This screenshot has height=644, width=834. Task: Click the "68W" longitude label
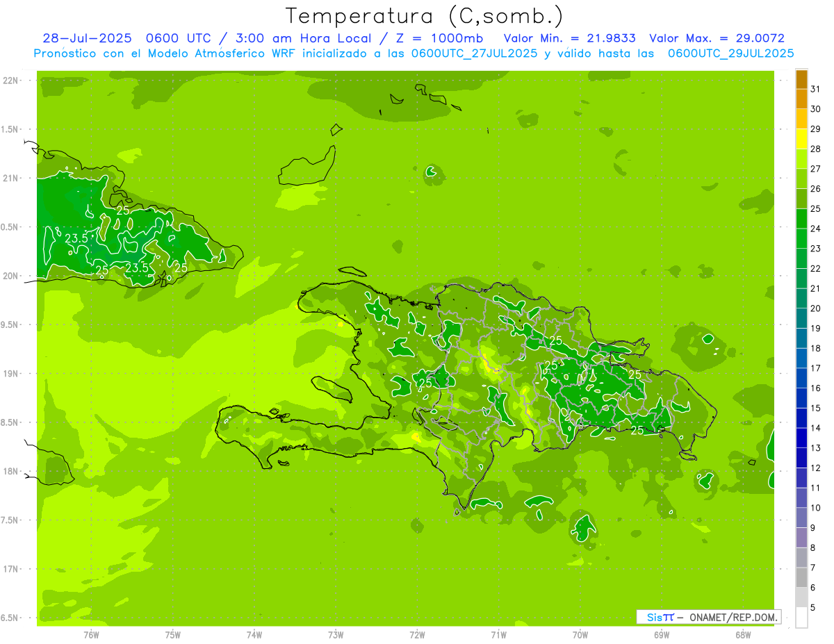coord(743,635)
